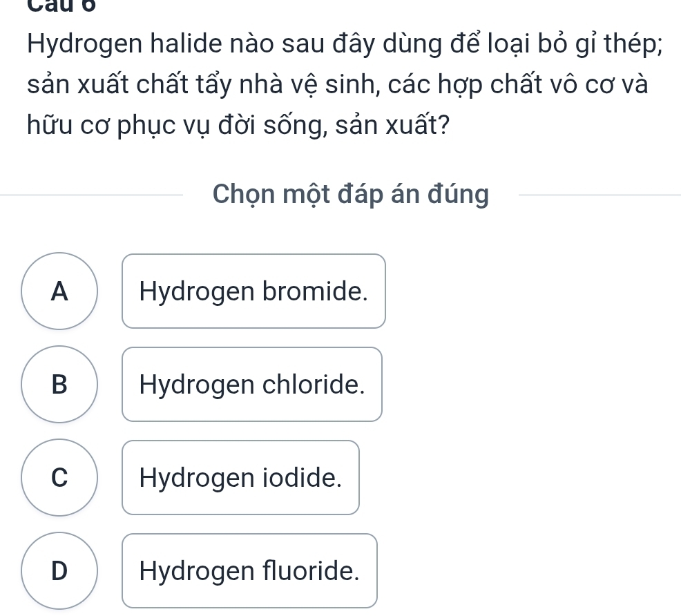Click the 'Chọn một đáp án đúng' label
The image size is (681, 616).
tap(351, 195)
